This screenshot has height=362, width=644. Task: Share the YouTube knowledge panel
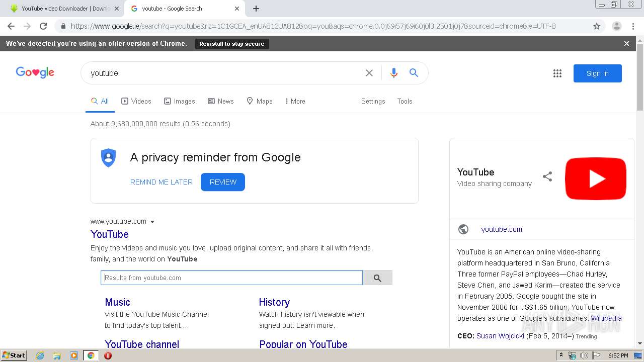point(547,176)
